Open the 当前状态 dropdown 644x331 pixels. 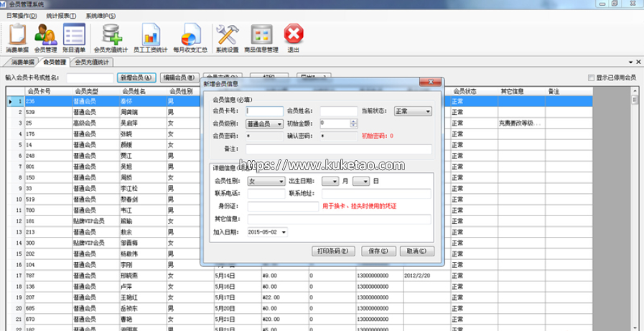413,111
